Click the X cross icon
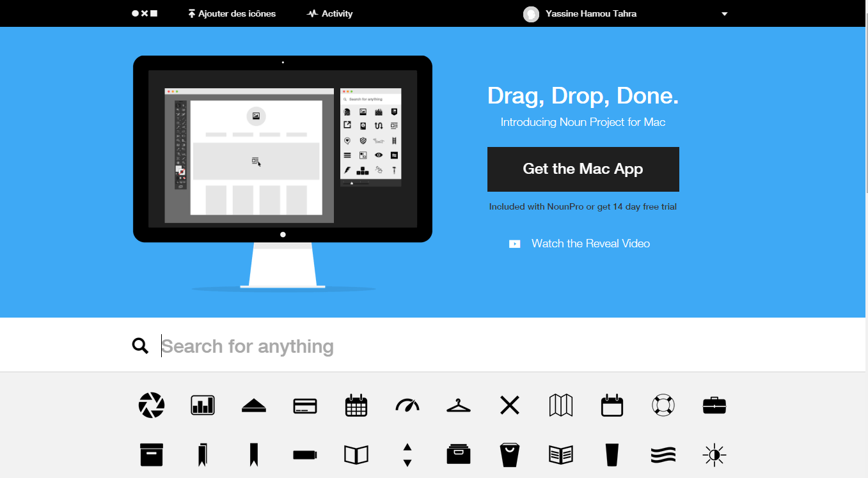Screen dimensions: 868x478 [510, 405]
